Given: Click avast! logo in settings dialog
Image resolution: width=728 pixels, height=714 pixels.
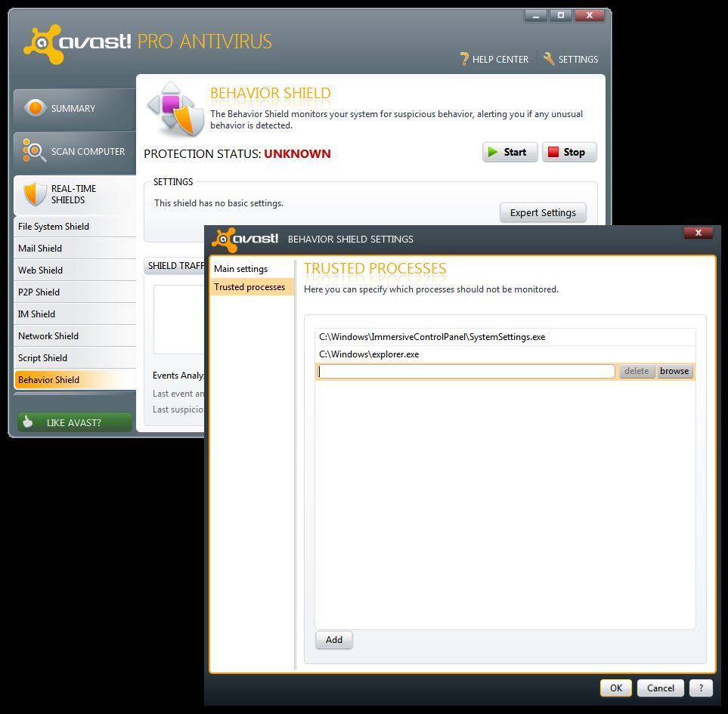Looking at the screenshot, I should (x=245, y=240).
